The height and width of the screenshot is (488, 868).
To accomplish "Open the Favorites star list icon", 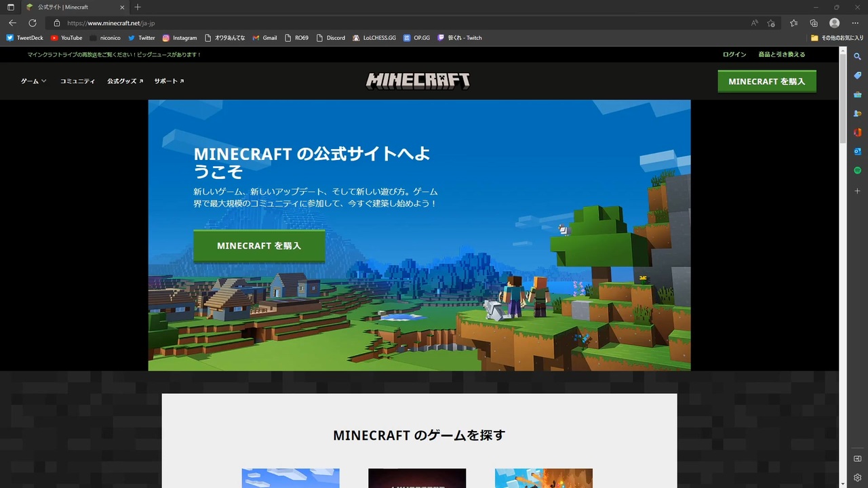I will point(793,23).
